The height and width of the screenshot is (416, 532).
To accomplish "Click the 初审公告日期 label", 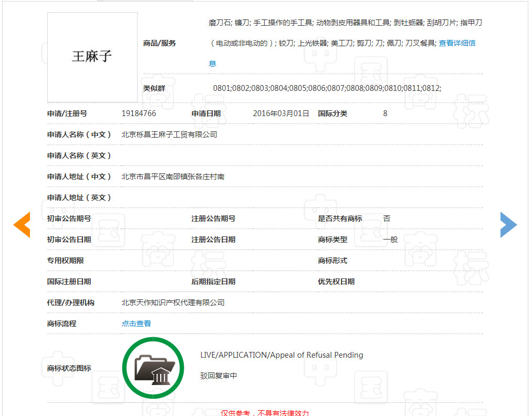I will pyautogui.click(x=69, y=240).
